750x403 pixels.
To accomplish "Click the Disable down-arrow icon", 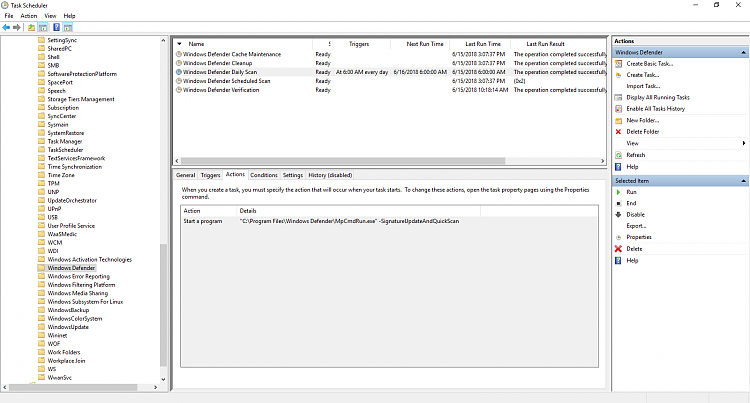I will 618,215.
